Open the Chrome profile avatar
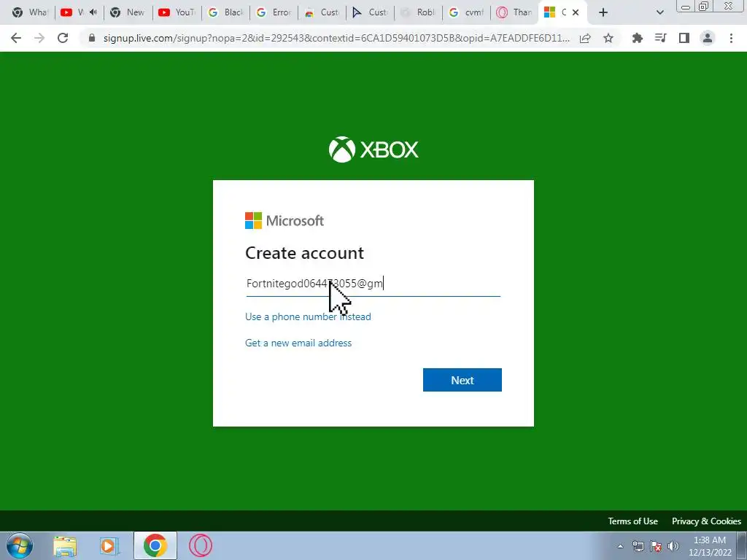The image size is (747, 560). click(x=708, y=38)
